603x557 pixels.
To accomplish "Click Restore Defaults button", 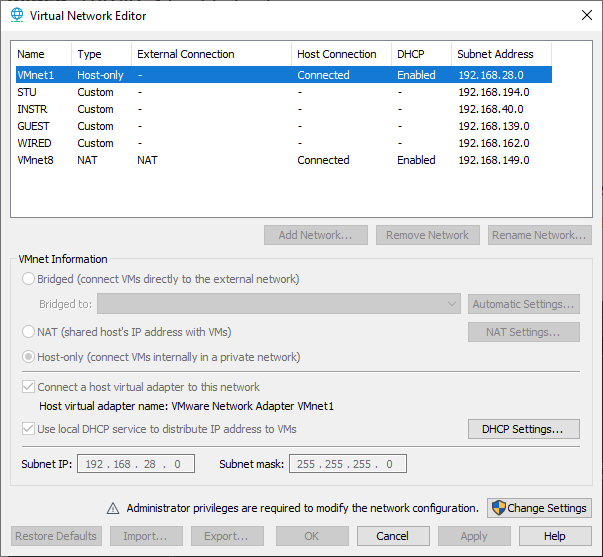I will pyautogui.click(x=56, y=536).
